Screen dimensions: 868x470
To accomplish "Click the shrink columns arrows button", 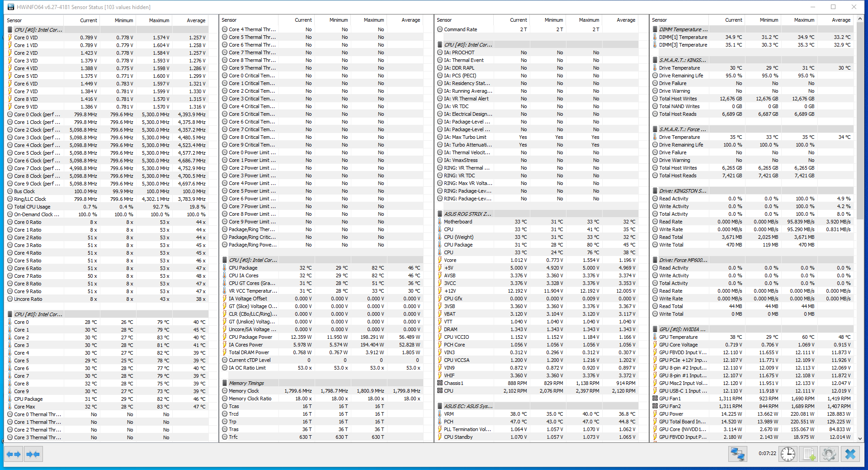I will [33, 454].
